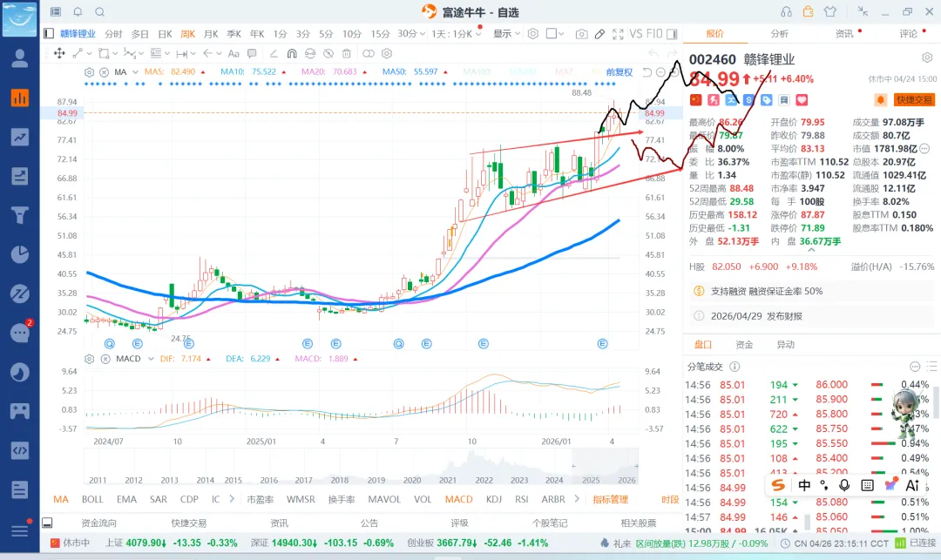Toggle the left watchlist panel icon
Image resolution: width=941 pixels, height=560 pixels.
tap(49, 34)
